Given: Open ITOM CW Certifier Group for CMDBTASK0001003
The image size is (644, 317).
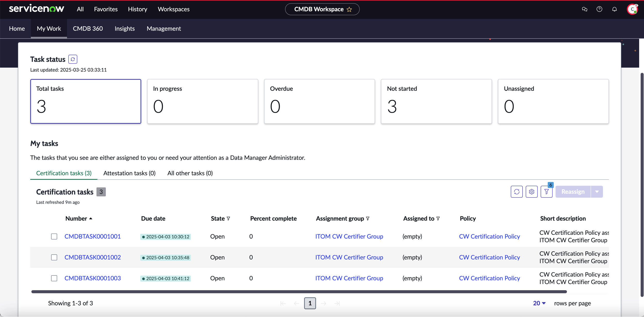Looking at the screenshot, I should 349,278.
